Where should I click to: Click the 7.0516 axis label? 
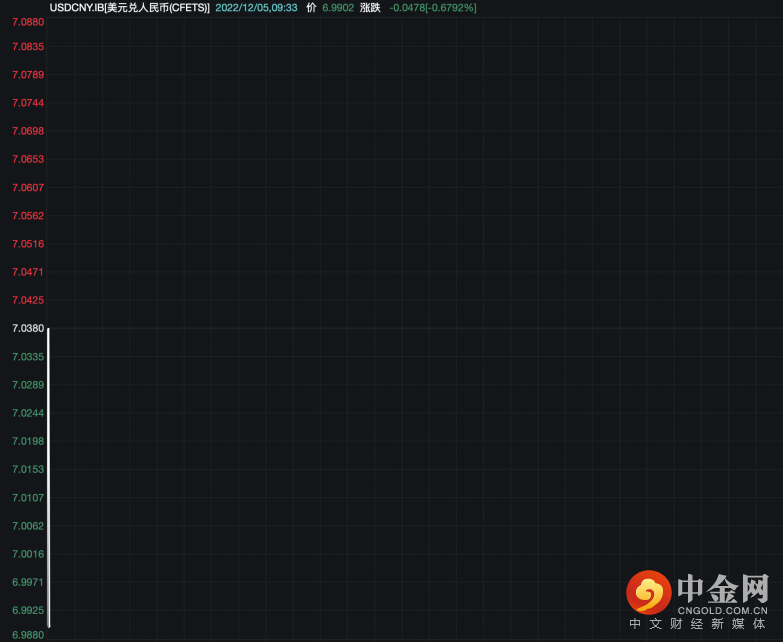(x=28, y=244)
